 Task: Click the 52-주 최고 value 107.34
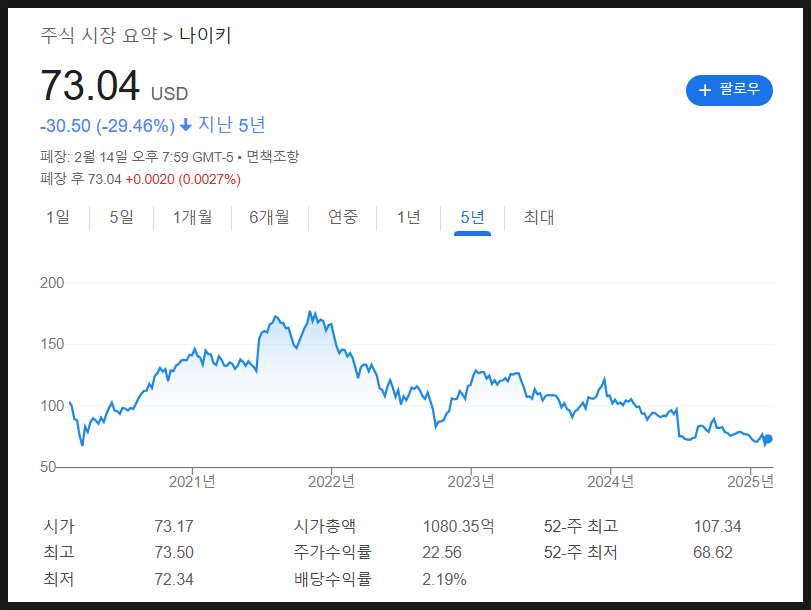click(x=717, y=527)
